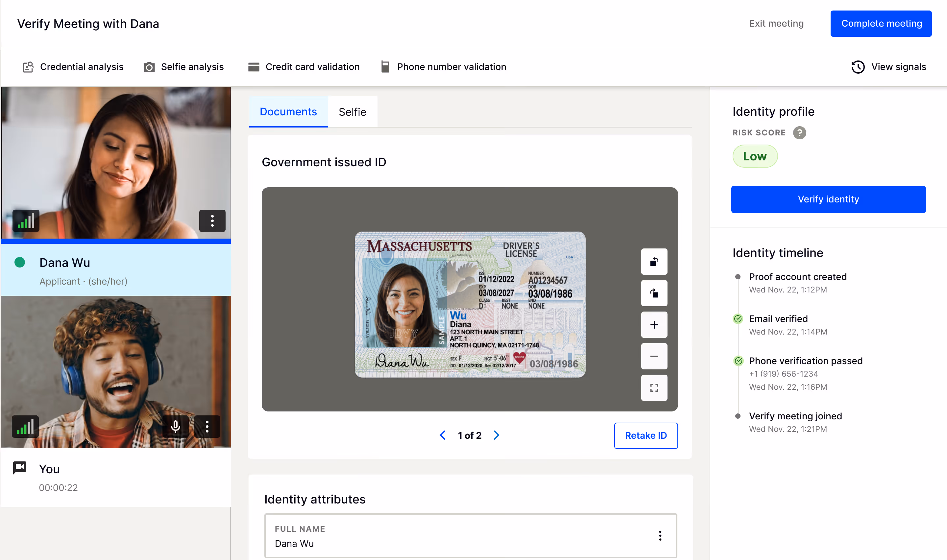This screenshot has height=560, width=947.
Task: Mute your microphone in your video tile
Action: 176,427
